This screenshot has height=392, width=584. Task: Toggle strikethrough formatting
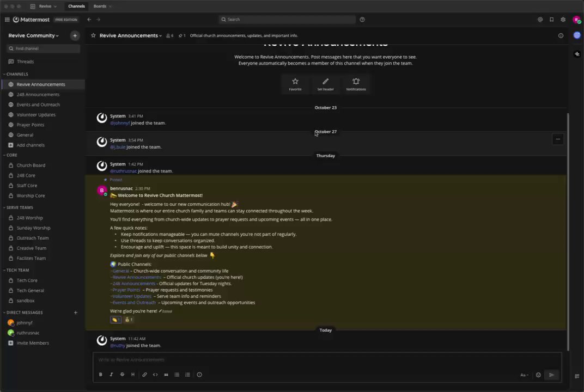[x=122, y=375]
